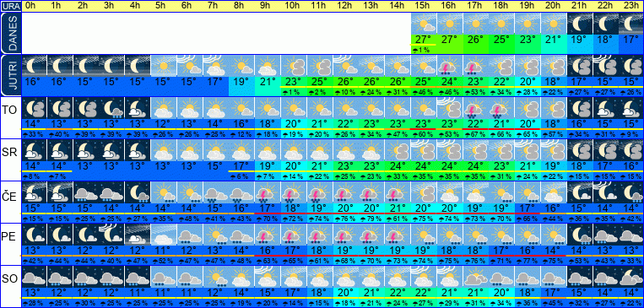This screenshot has width=644, height=308.
Task: Click the 12h column header
Action: coord(344,6)
